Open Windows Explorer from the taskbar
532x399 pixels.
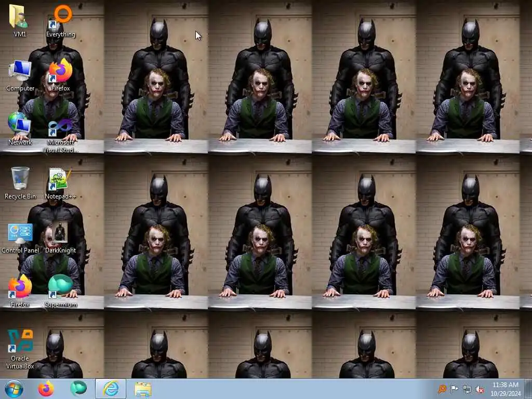(x=143, y=389)
